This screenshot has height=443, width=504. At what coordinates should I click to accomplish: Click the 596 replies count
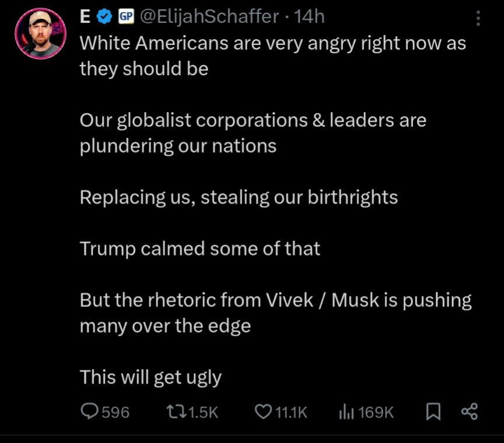tap(116, 413)
